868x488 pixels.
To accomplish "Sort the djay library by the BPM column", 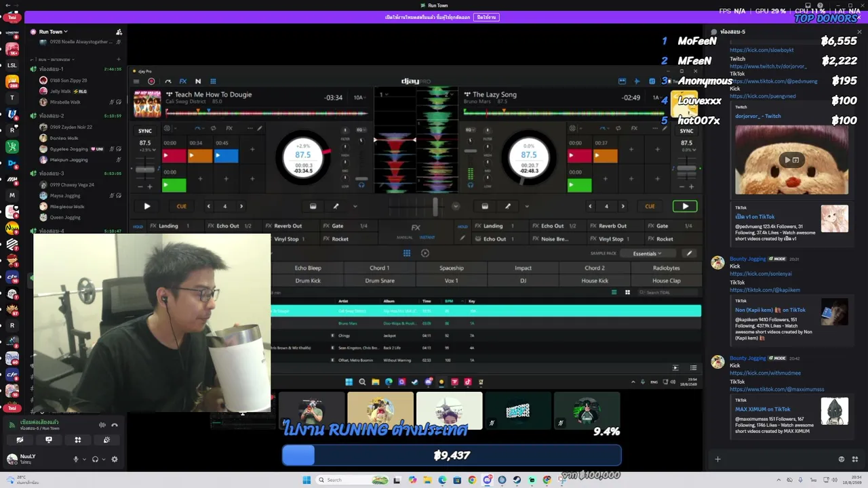I will (449, 301).
